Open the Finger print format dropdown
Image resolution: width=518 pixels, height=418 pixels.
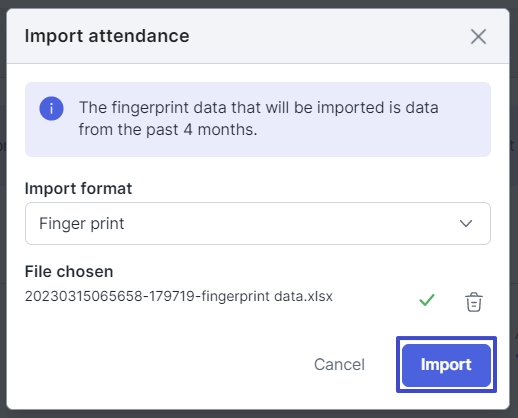click(258, 223)
